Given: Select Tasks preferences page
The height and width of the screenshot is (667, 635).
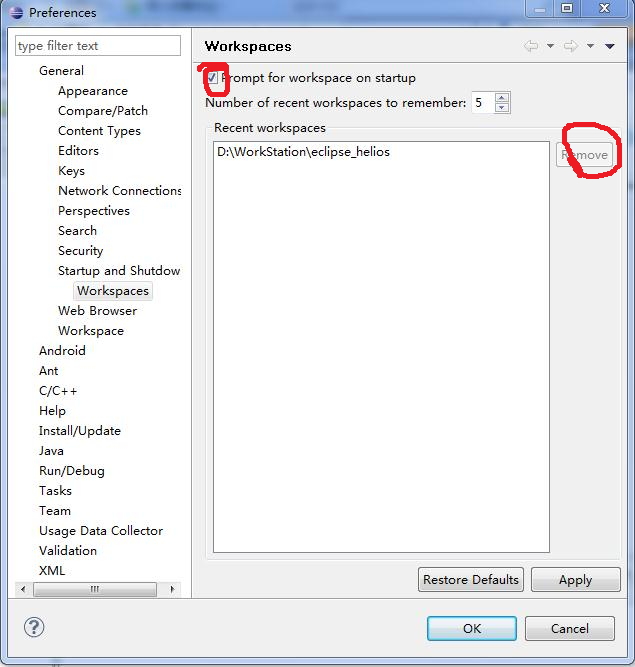Looking at the screenshot, I should point(55,490).
